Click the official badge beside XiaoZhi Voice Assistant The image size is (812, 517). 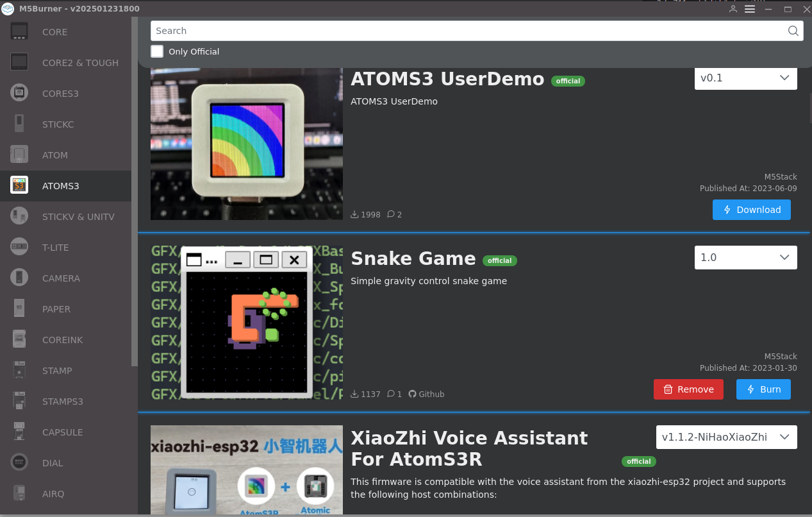point(639,461)
